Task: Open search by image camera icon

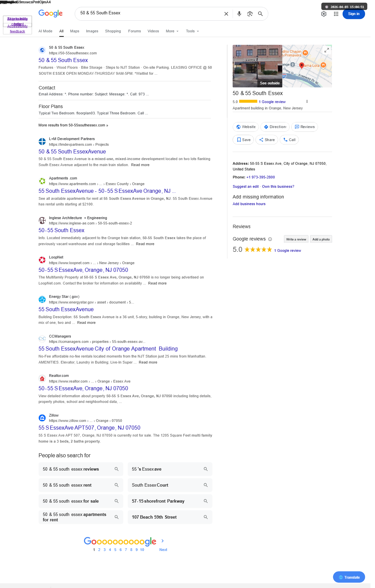Action: pos(250,14)
